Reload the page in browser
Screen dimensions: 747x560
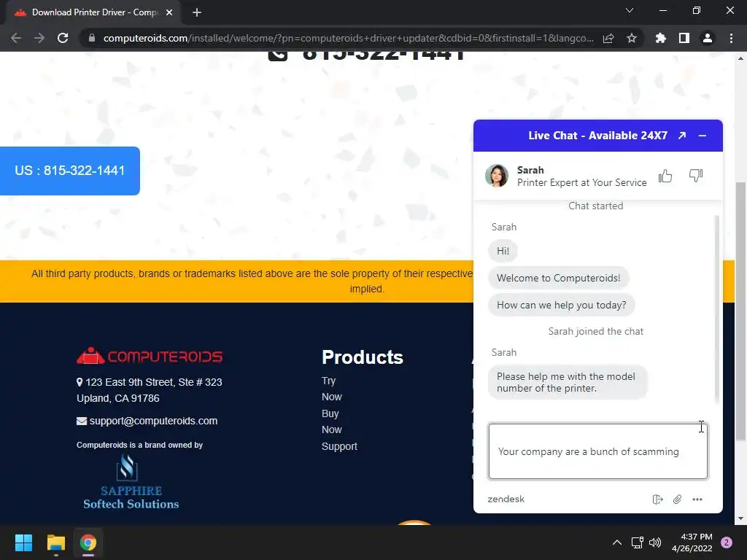point(63,38)
